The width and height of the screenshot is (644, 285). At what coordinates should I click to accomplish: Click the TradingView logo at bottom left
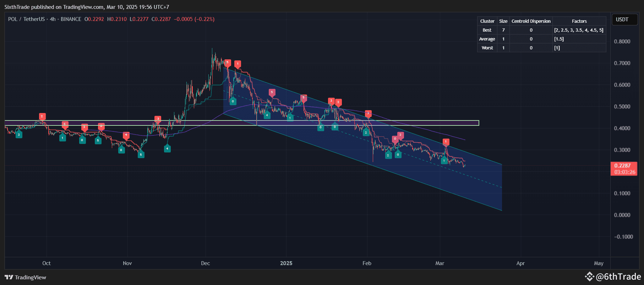pyautogui.click(x=25, y=277)
